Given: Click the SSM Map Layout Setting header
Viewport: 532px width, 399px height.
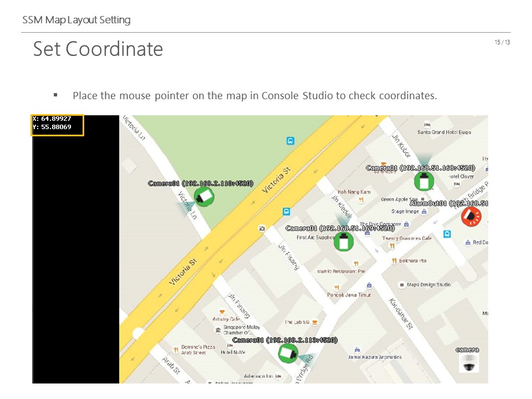Looking at the screenshot, I should point(76,20).
